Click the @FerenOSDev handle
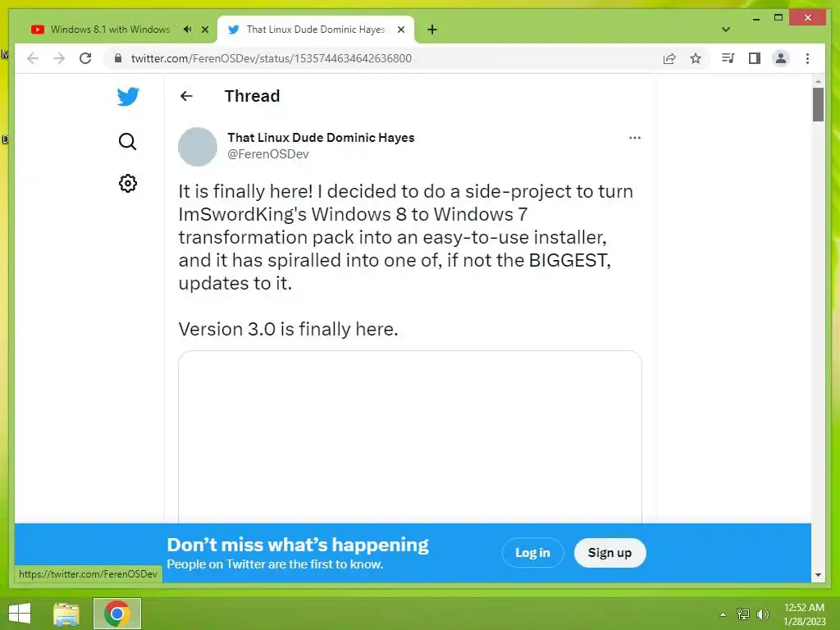The image size is (840, 630). [x=268, y=154]
